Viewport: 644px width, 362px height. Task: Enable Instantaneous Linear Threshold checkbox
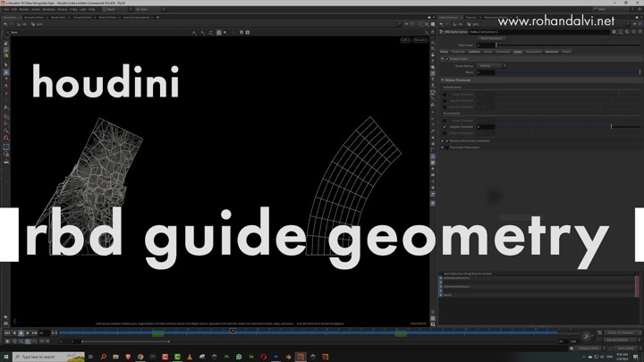(x=445, y=95)
